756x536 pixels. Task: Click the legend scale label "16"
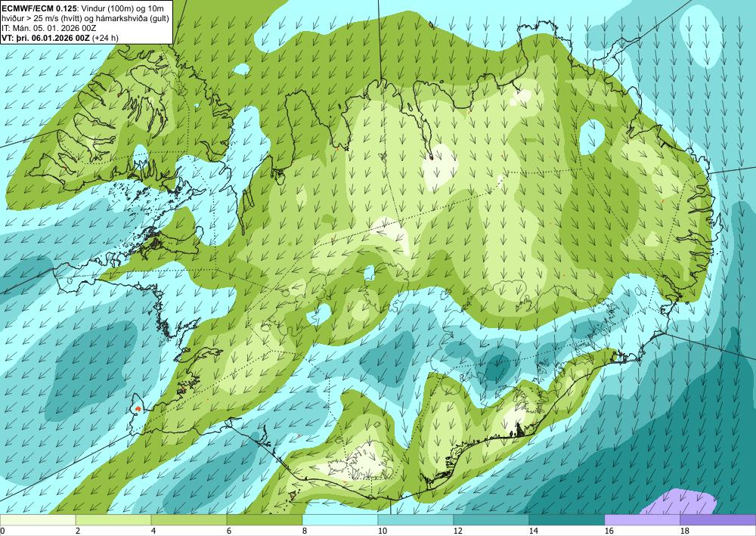coord(609,531)
